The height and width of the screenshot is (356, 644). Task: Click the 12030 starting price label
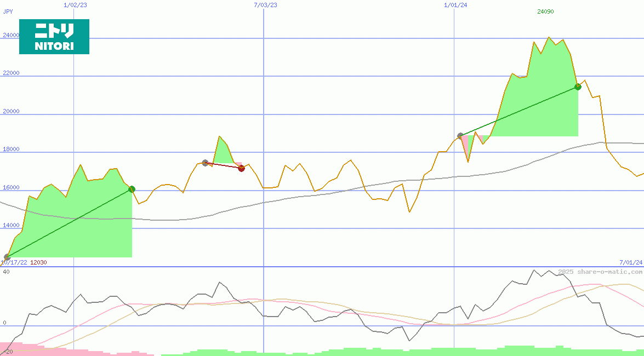[x=38, y=262]
